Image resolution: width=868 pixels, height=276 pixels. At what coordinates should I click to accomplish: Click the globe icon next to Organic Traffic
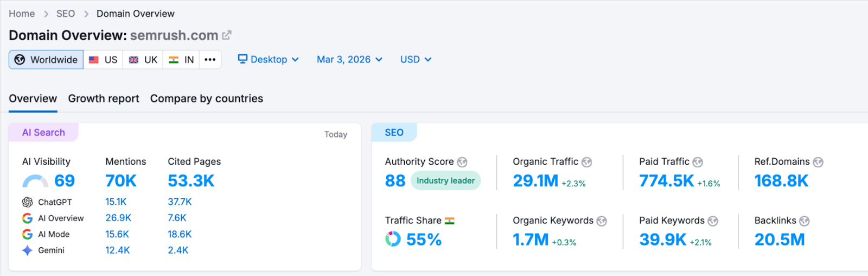[586, 162]
